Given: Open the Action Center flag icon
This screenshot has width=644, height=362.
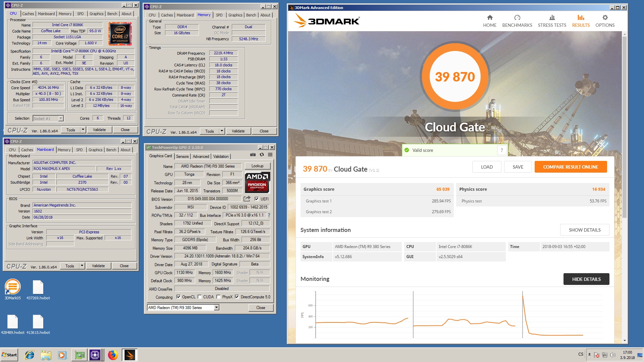Looking at the screenshot, I should (x=597, y=355).
